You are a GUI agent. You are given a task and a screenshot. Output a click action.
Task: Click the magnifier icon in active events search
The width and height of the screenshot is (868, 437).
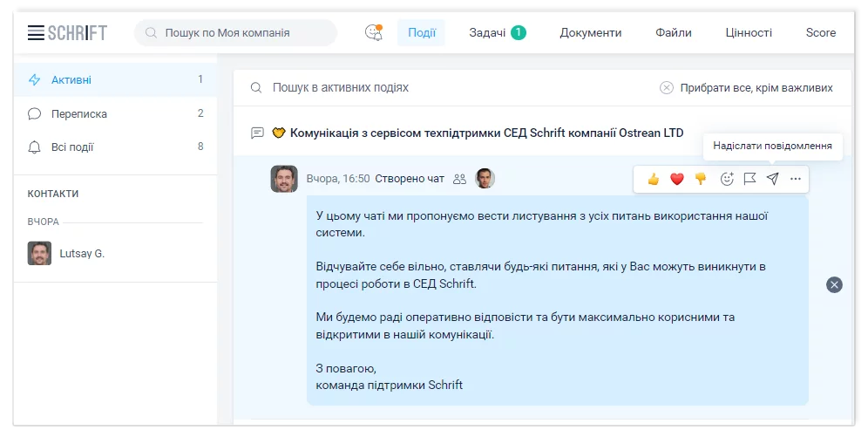[x=255, y=87]
